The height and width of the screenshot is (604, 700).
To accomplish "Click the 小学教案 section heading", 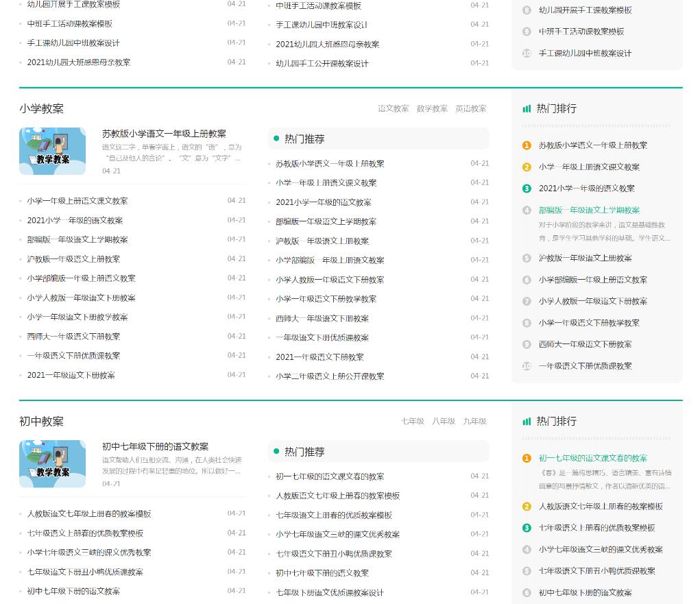I will (42, 109).
